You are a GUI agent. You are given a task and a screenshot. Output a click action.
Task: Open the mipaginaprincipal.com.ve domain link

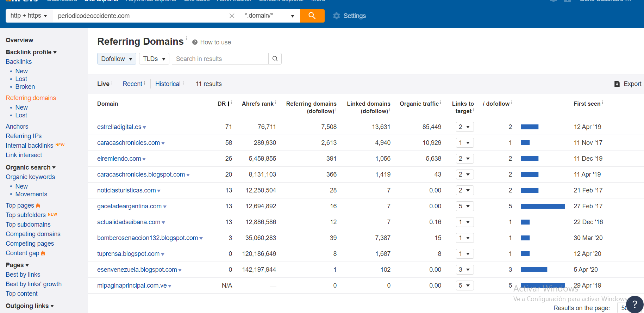click(132, 286)
